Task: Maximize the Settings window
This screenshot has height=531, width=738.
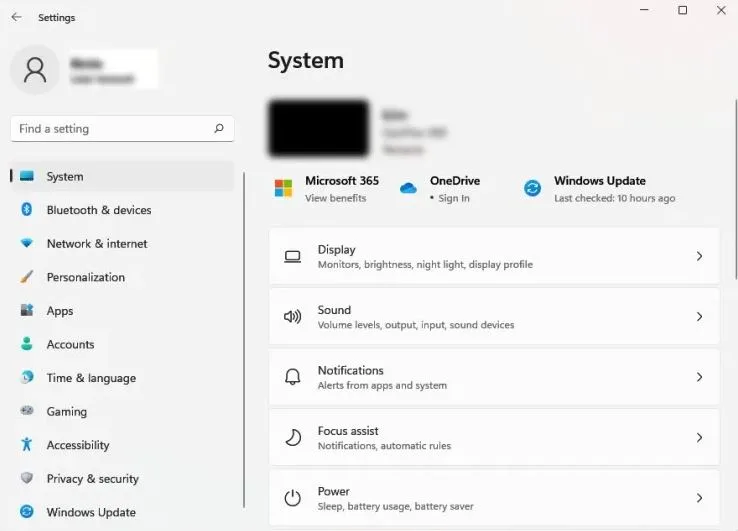Action: tap(682, 10)
